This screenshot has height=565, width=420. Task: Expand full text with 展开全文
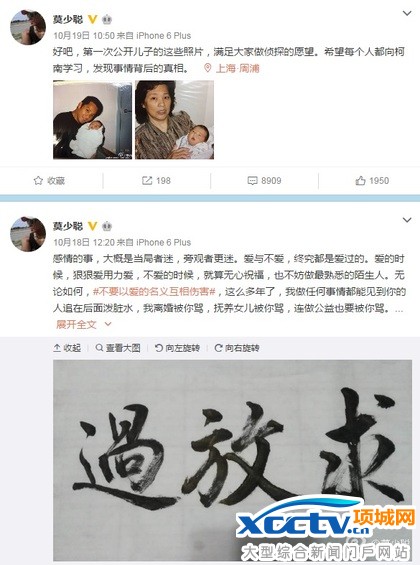pos(84,325)
